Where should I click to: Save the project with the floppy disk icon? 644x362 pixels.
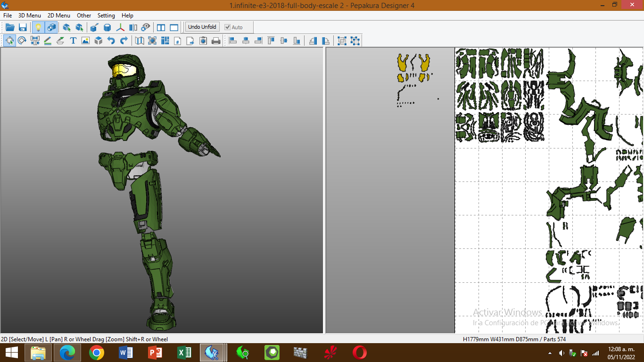click(23, 27)
